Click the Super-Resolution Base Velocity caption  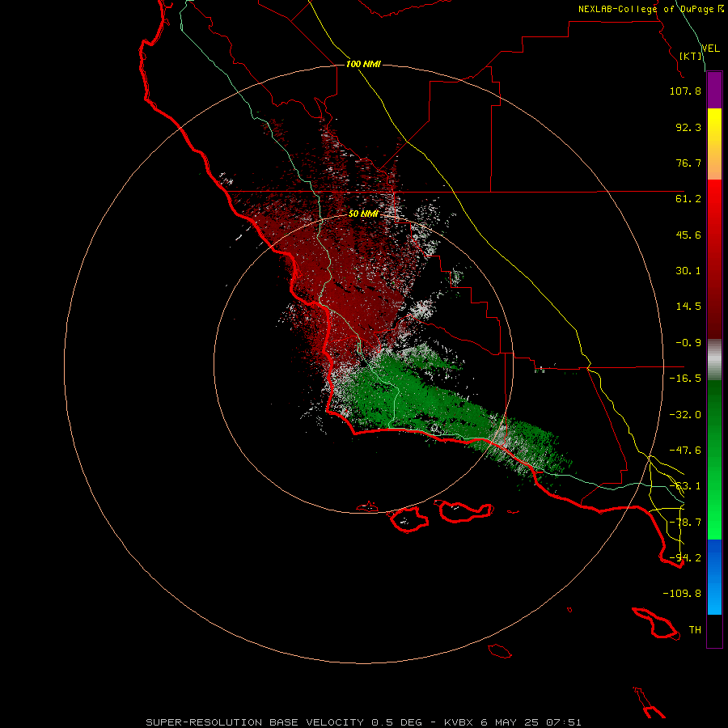point(363,722)
